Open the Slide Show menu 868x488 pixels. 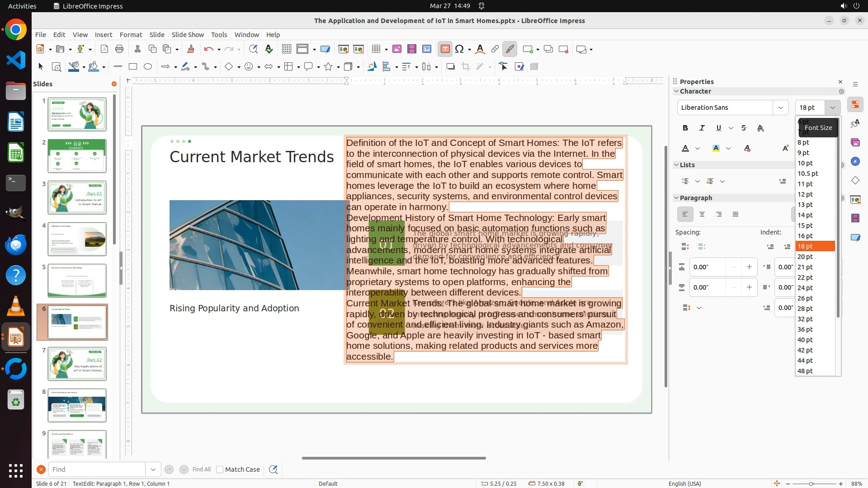[188, 35]
